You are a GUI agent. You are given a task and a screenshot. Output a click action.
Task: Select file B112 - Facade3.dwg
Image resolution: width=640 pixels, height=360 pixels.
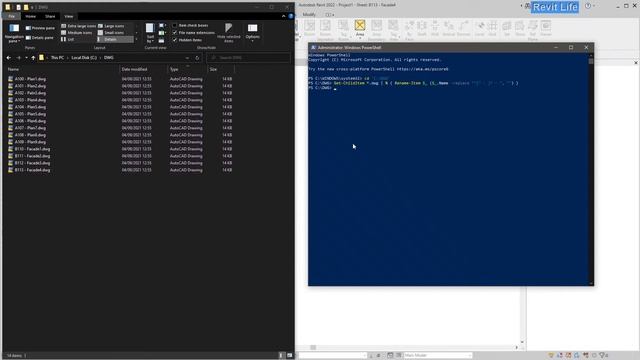32,163
